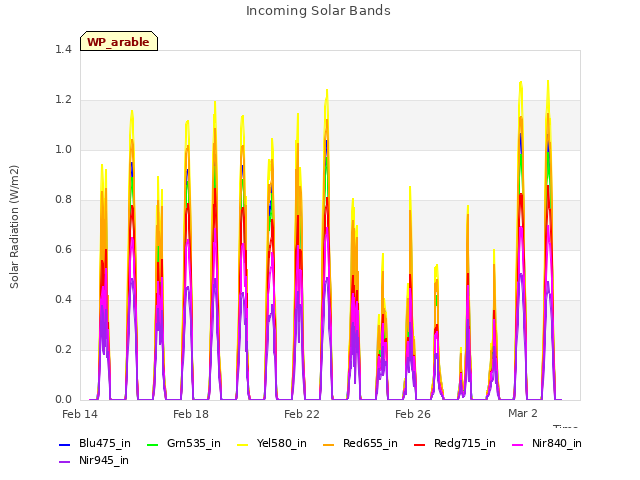Viewport: 640px width, 480px height.
Task: Click the Feb 14 x-axis tick label
Action: [x=80, y=414]
